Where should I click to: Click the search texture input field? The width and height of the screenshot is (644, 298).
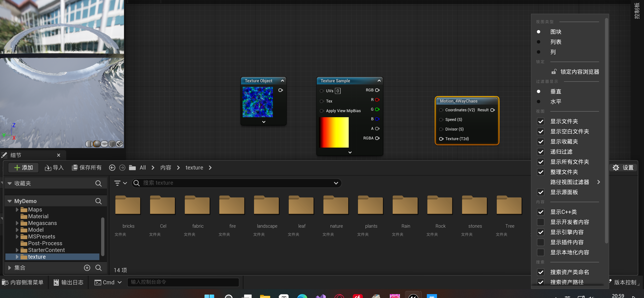click(236, 183)
